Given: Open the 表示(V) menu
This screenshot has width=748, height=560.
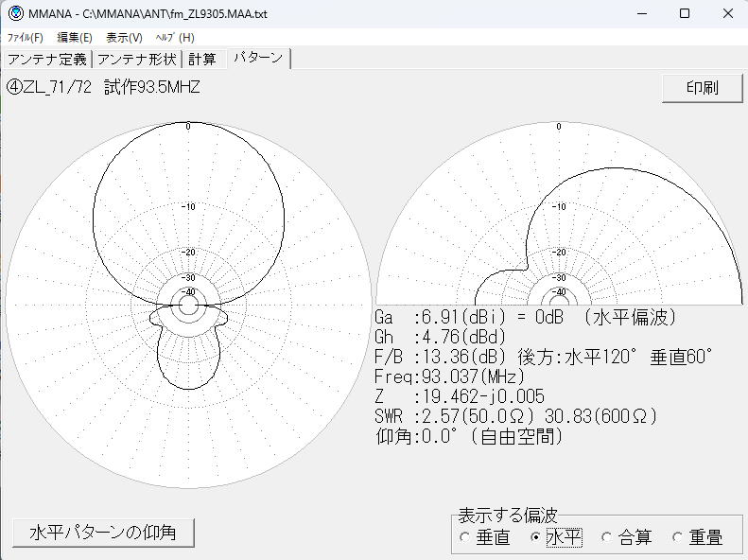Looking at the screenshot, I should point(124,37).
